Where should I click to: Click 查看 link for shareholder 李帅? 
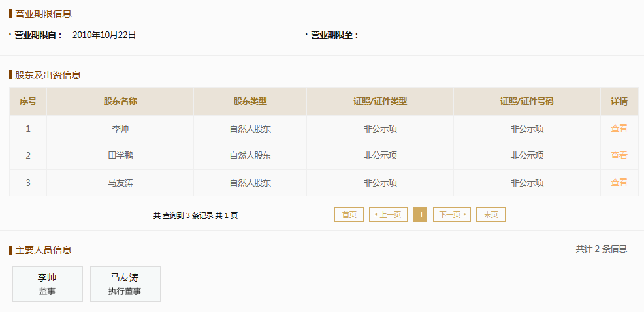[x=619, y=129]
